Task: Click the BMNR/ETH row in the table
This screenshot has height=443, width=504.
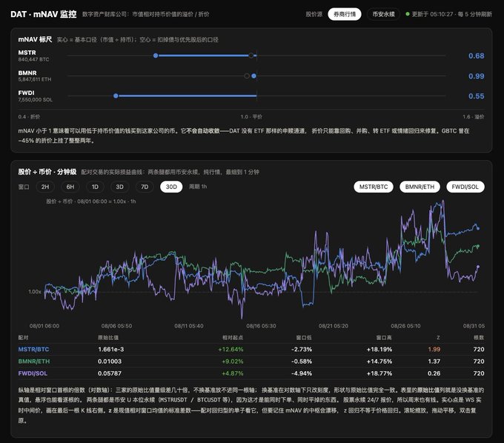Action: click(x=251, y=362)
